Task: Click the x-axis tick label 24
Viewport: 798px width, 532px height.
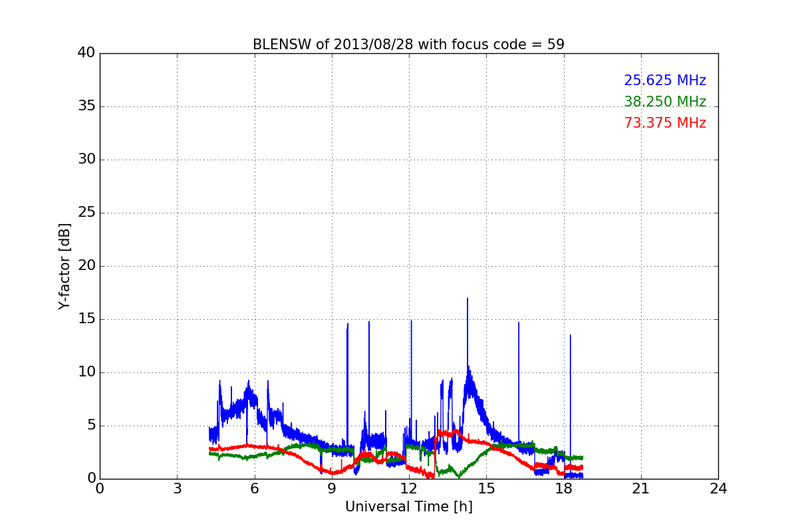Action: 718,489
